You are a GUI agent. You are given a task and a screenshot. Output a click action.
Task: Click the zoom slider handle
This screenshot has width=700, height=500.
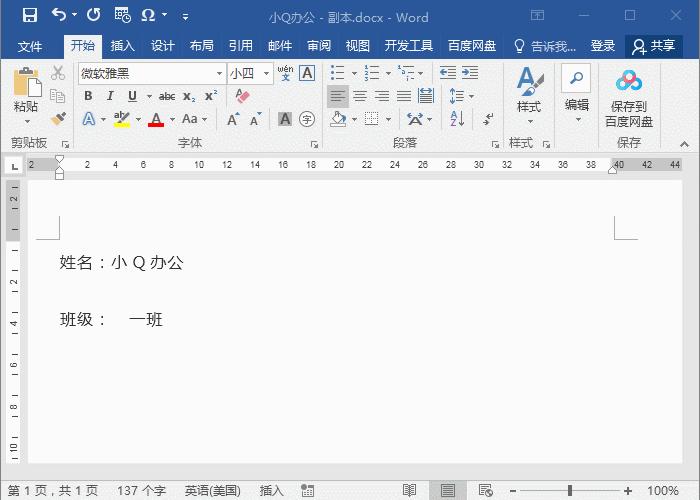tap(570, 491)
